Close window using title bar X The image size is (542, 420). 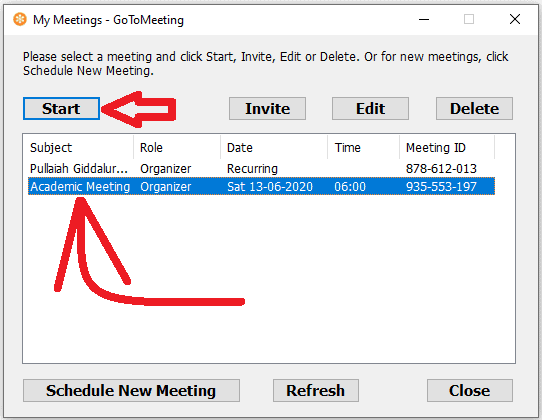(x=515, y=19)
